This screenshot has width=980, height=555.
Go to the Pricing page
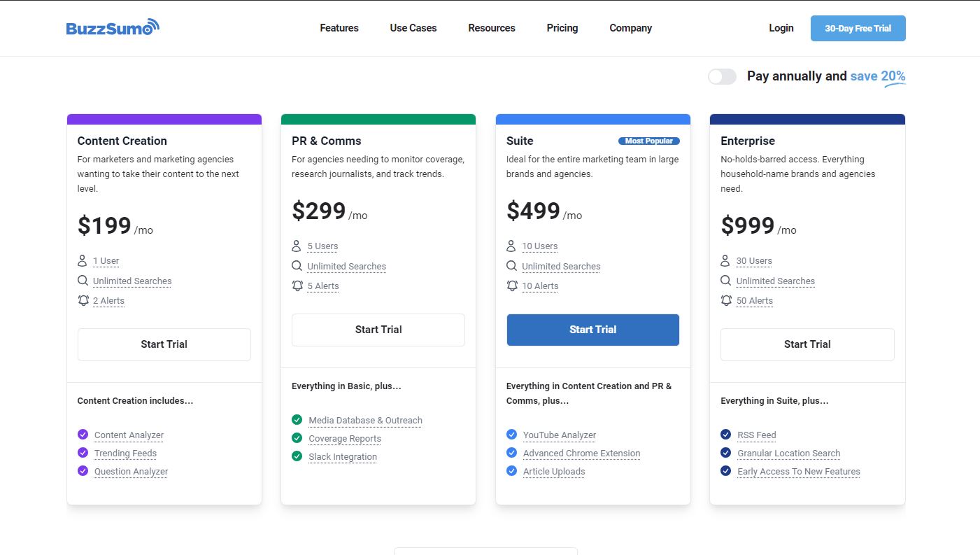point(562,28)
